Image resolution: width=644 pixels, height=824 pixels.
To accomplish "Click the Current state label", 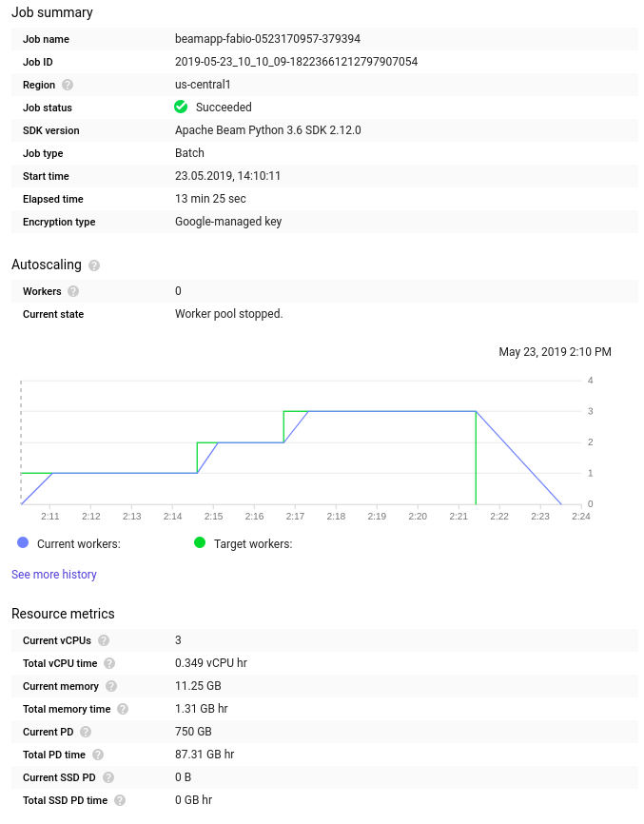I will tap(53, 314).
